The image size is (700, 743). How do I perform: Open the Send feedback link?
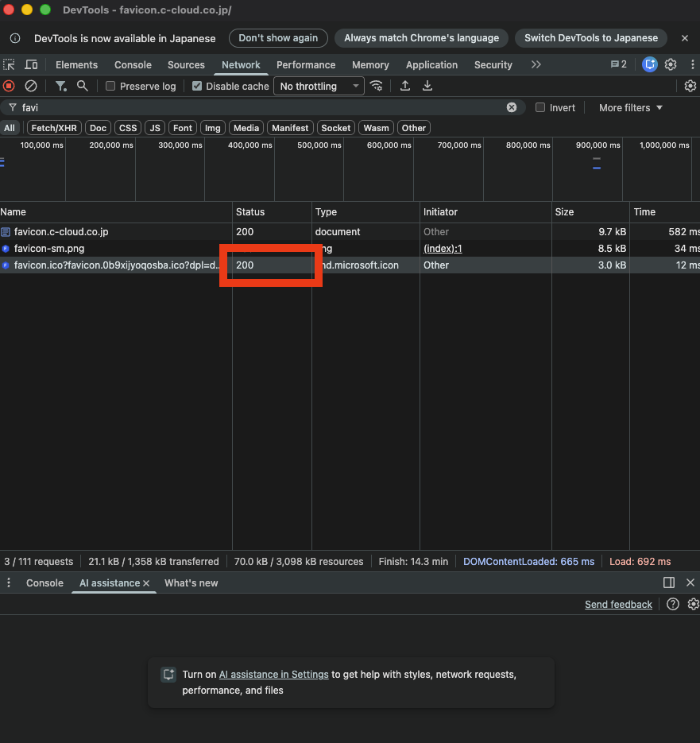coord(618,605)
